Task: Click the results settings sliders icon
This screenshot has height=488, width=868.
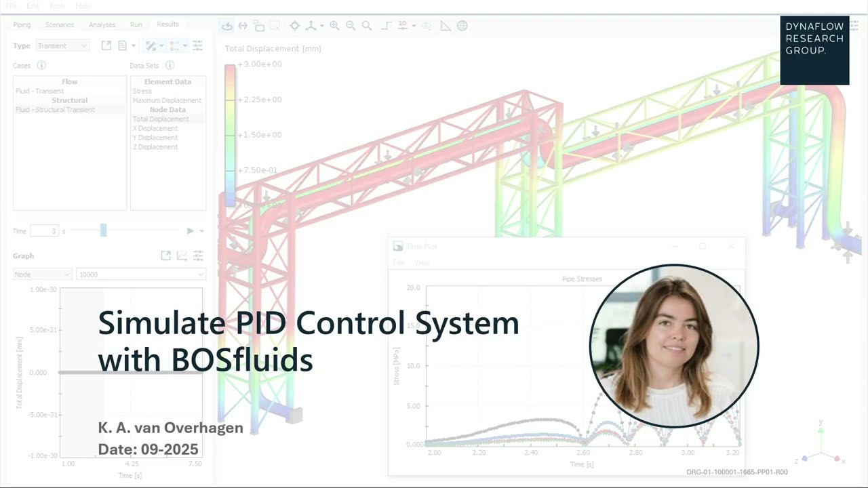Action: point(197,45)
